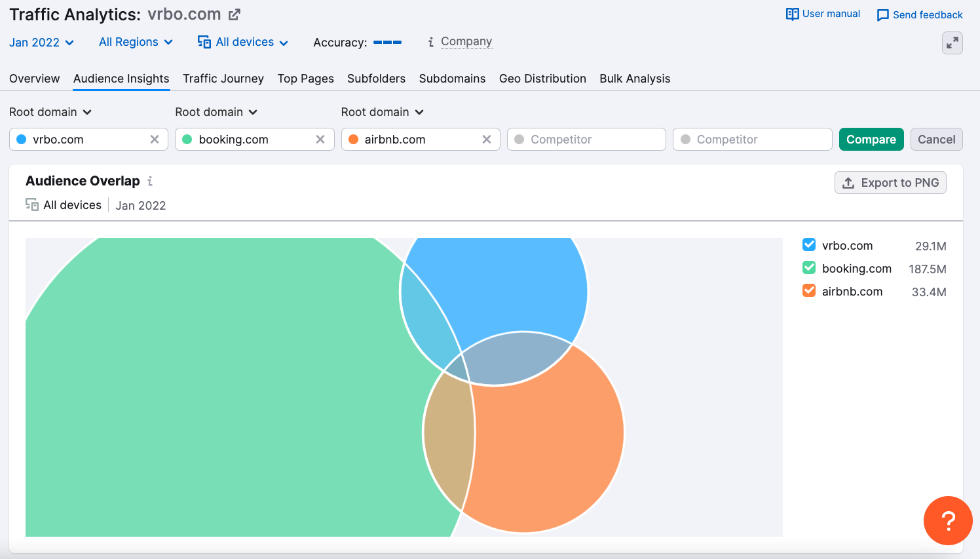Viewport: 980px width, 559px height.
Task: Switch to the Overview tab
Action: pos(35,79)
